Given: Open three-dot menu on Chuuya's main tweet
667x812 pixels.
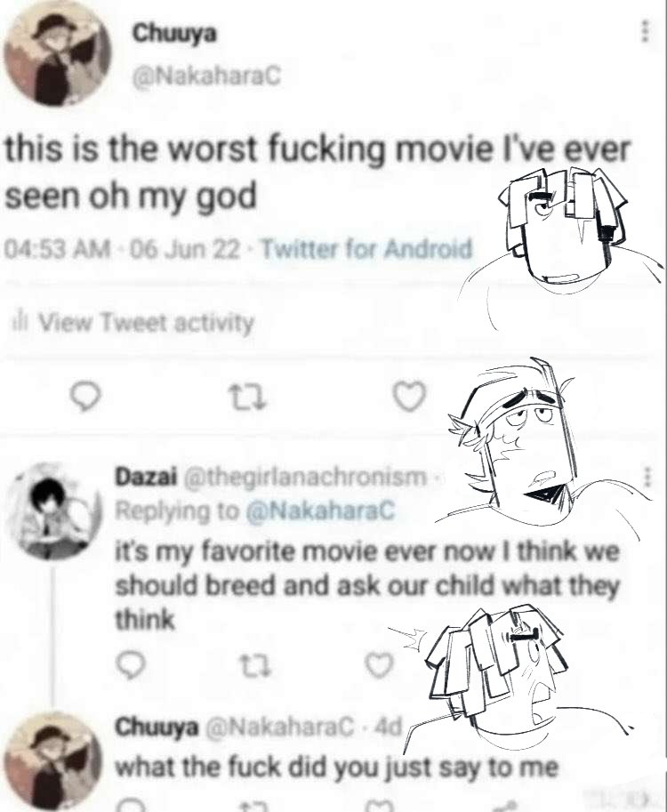Looking at the screenshot, I should (645, 32).
